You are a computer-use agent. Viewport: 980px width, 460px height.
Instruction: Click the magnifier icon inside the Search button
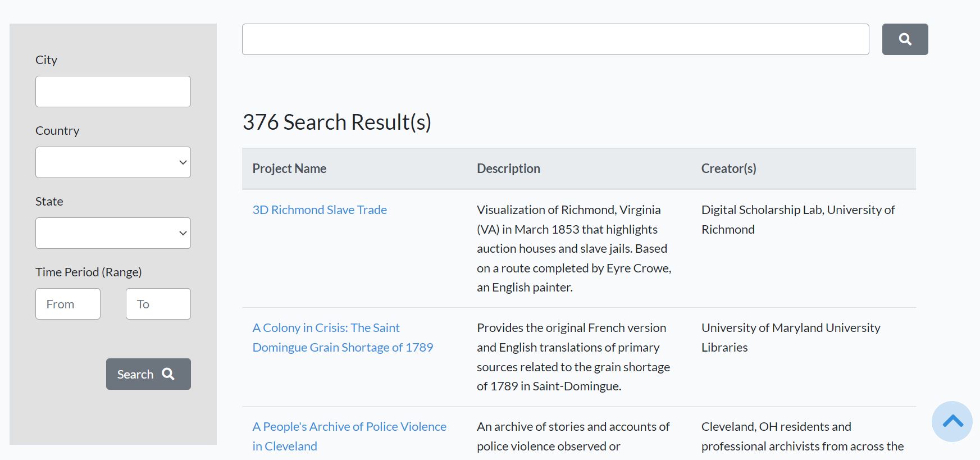point(168,374)
